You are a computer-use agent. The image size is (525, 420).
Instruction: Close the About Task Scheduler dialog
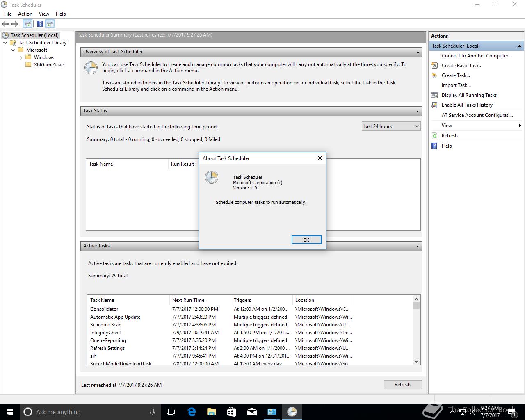320,158
